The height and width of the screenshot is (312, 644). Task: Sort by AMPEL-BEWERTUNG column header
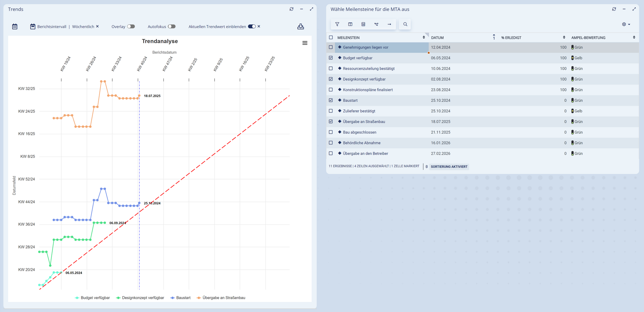coord(588,38)
